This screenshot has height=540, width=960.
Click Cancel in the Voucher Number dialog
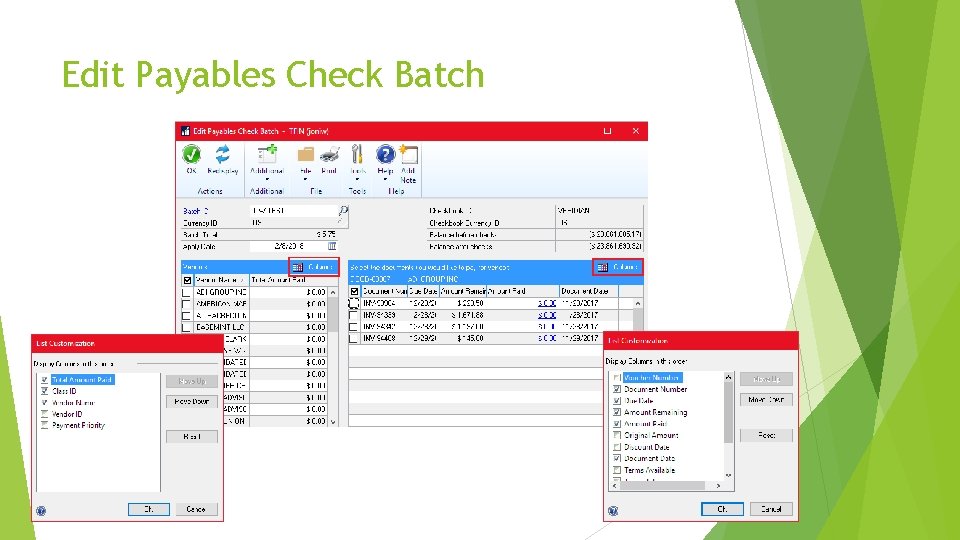(x=771, y=509)
